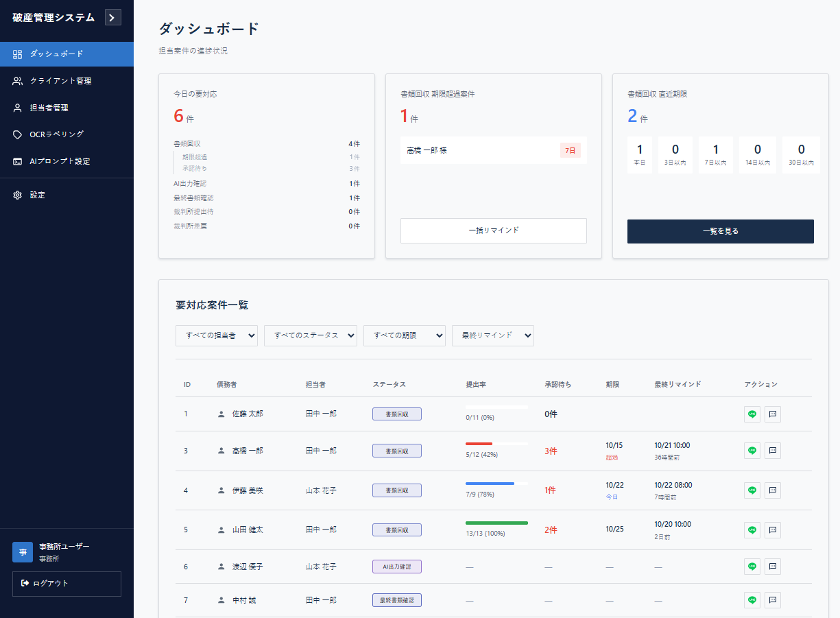Open the 最終リマインド sort dropdown

492,335
